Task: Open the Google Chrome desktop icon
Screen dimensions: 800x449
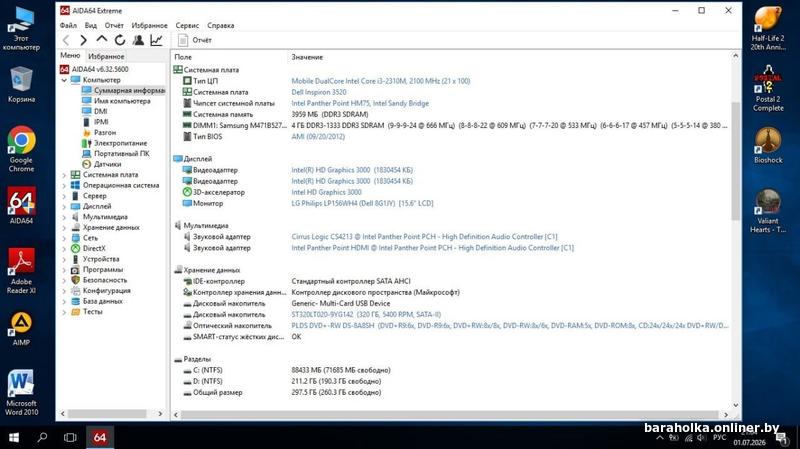Action: tap(21, 149)
